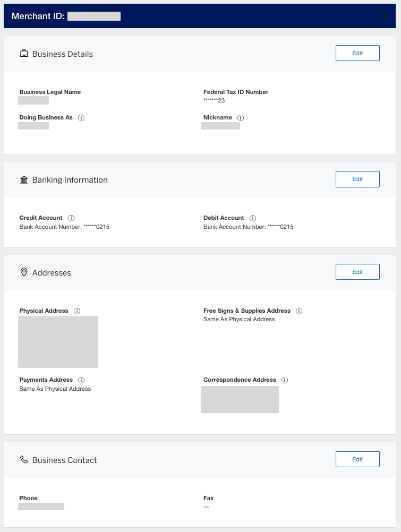
Task: Click Edit in the Banking Information section
Action: coord(357,179)
